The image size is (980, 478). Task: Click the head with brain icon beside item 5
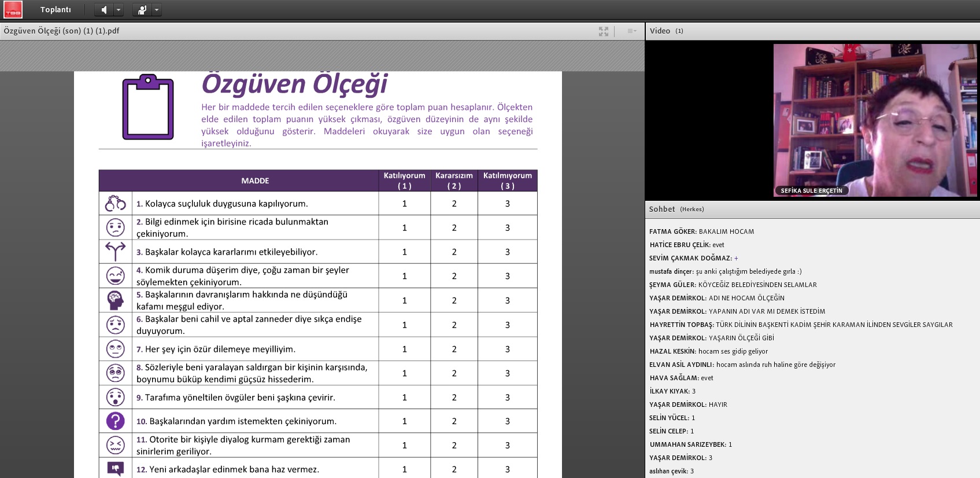(116, 300)
